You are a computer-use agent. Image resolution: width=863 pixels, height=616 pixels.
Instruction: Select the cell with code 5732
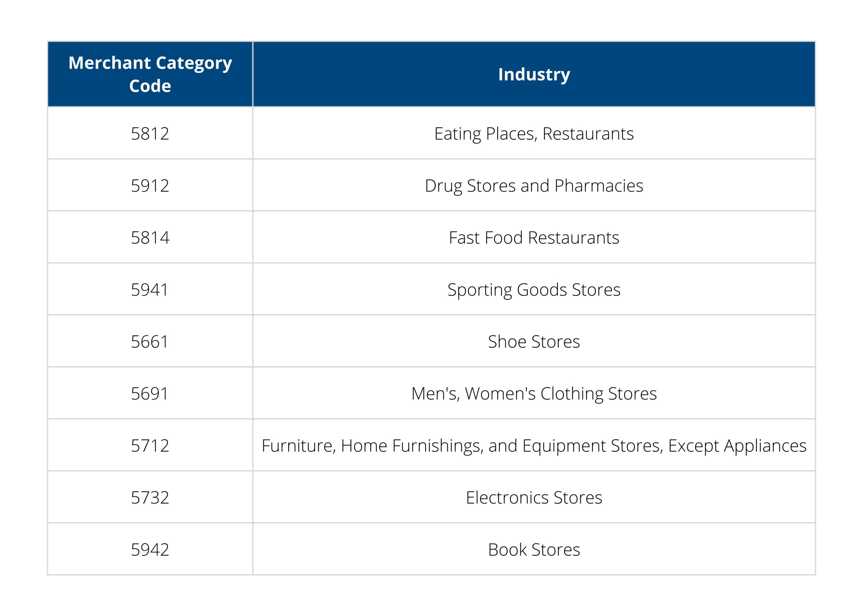tap(150, 498)
